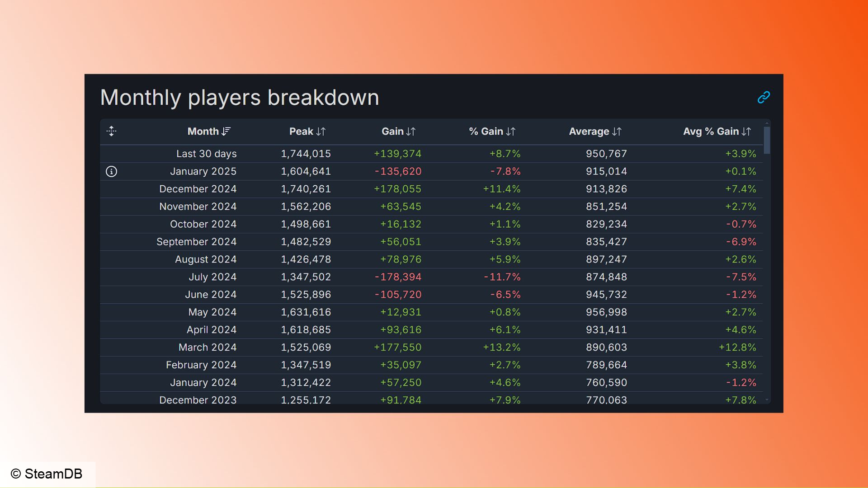Click the scrollbar up arrow
Screen dimensions: 868x488
pyautogui.click(x=767, y=123)
